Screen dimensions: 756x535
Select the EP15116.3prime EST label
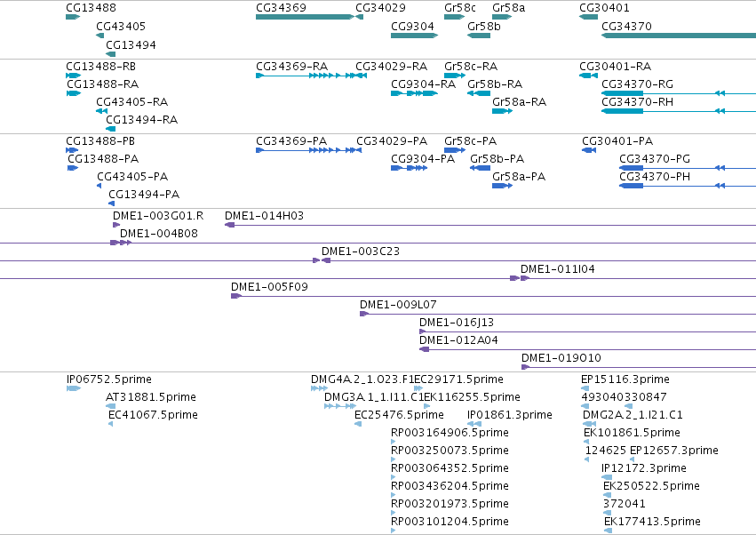625,379
